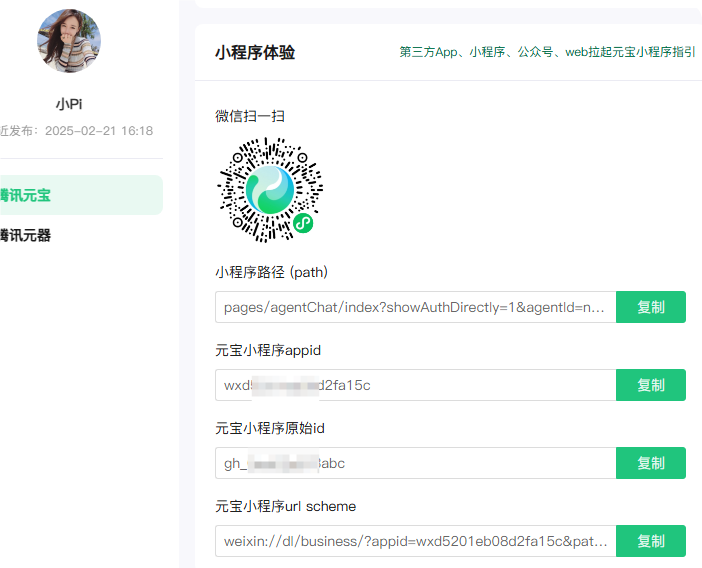Select the 腾讯元宝 sidebar tab

tap(26, 195)
